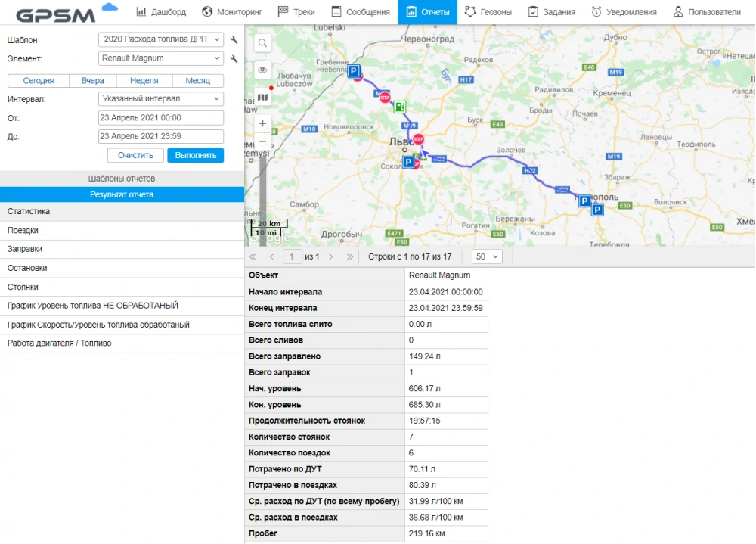Zoom in on the map

[262, 123]
